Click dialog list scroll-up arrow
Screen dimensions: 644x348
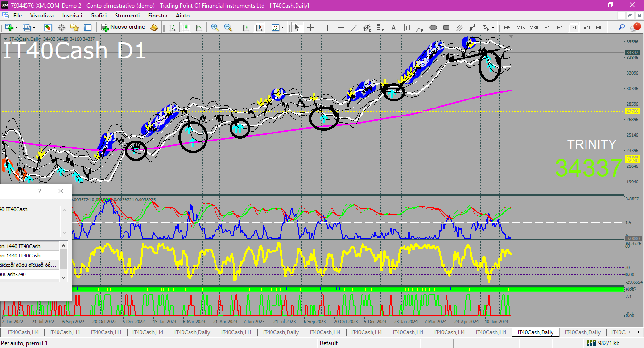tap(64, 246)
